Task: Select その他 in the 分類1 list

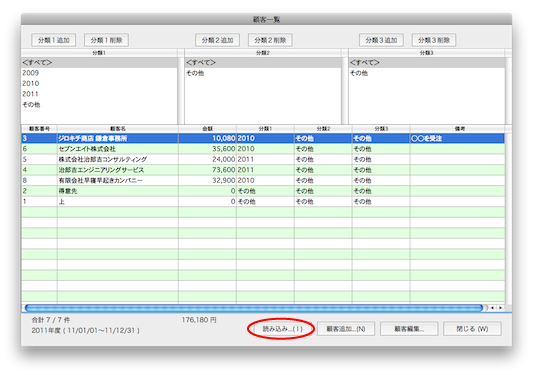Action: pyautogui.click(x=99, y=105)
